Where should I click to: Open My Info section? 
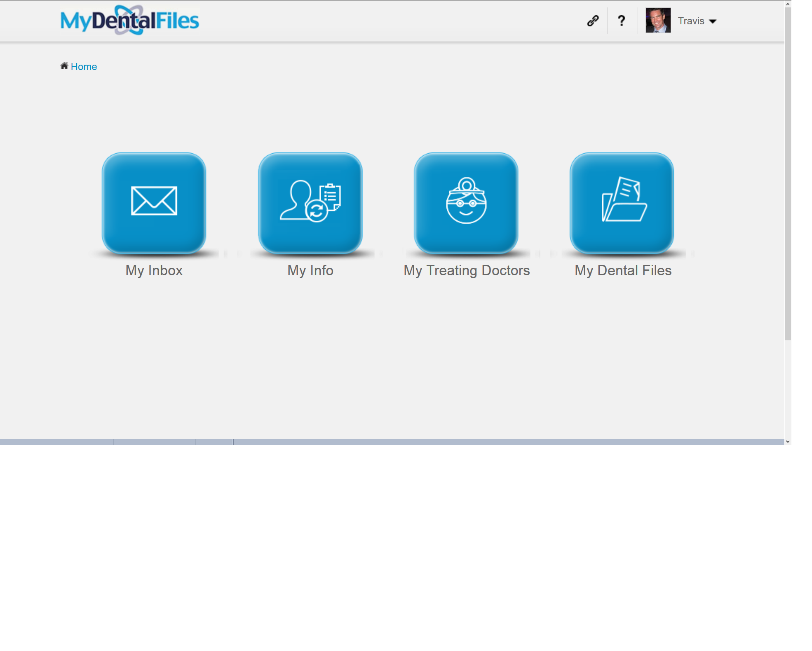[x=310, y=203]
